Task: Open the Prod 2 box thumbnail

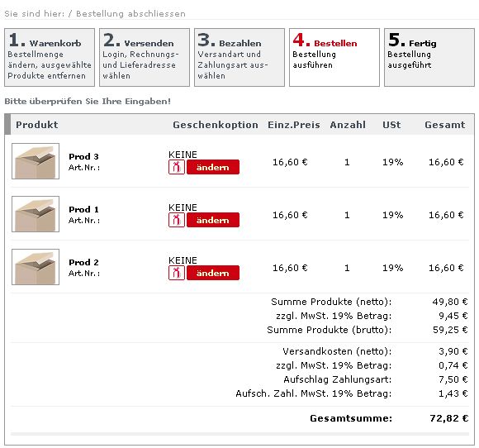Action: pyautogui.click(x=36, y=267)
